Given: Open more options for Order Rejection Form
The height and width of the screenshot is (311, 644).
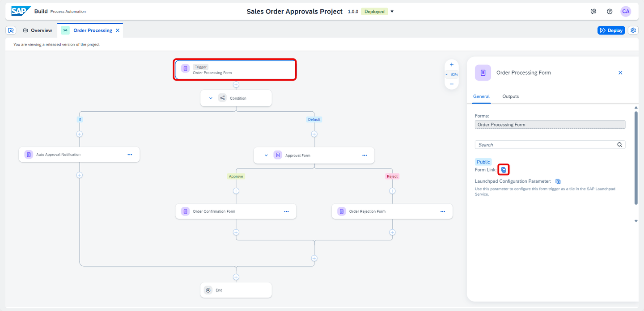Looking at the screenshot, I should (442, 211).
